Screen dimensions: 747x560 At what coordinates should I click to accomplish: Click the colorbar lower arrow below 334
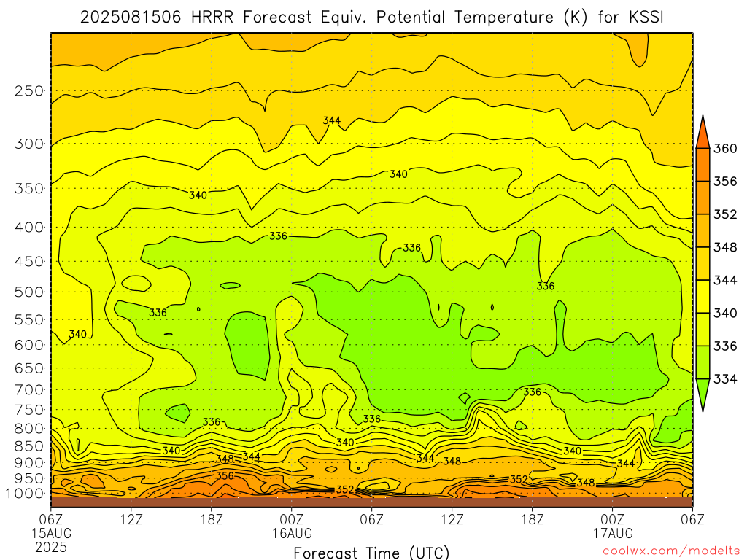click(x=703, y=393)
